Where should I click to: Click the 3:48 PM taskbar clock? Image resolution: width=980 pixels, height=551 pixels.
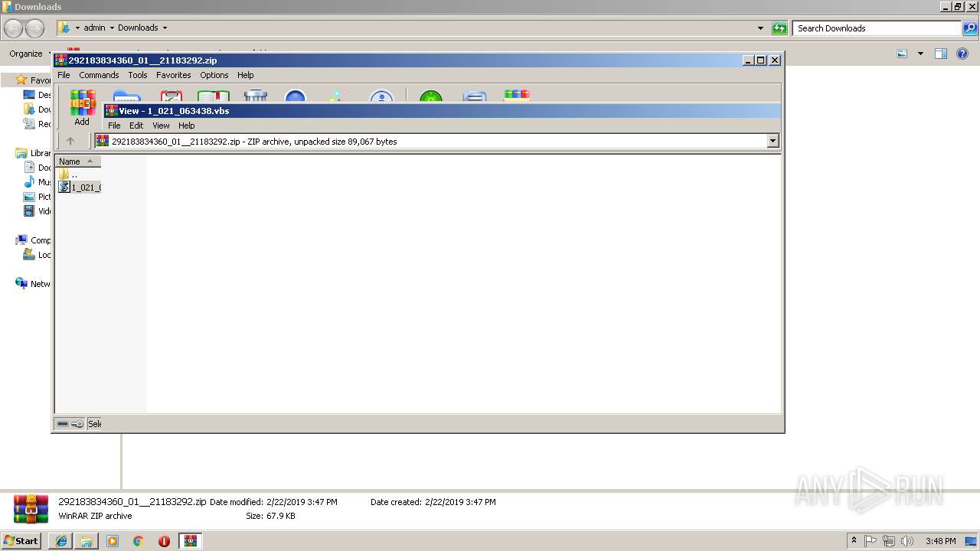click(x=940, y=541)
